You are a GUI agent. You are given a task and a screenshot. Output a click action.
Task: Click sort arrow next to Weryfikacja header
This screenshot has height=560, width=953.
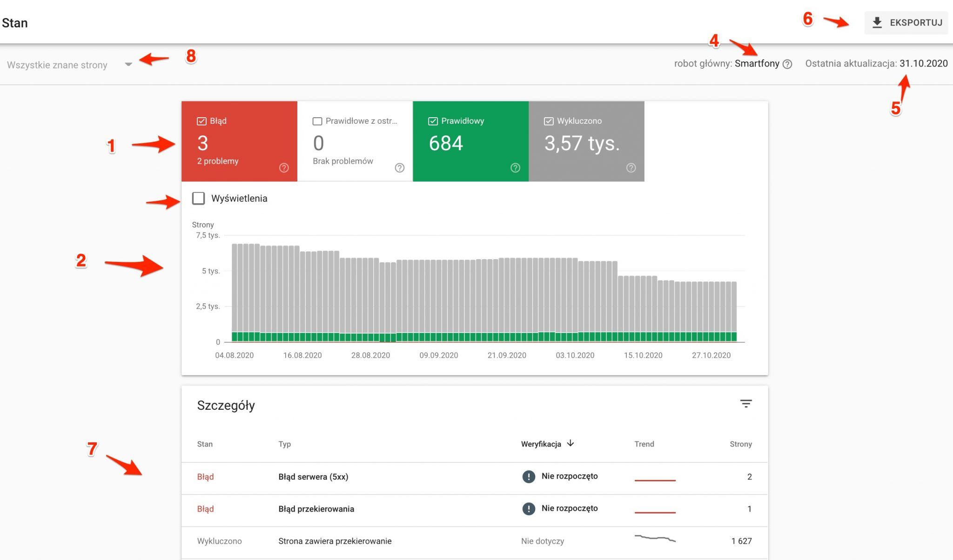pyautogui.click(x=570, y=443)
